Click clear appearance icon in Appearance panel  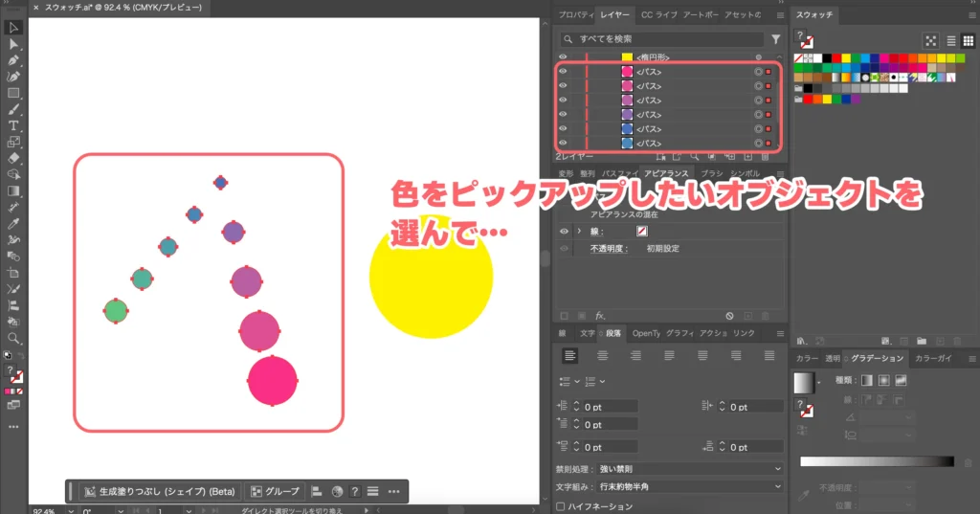(x=729, y=316)
